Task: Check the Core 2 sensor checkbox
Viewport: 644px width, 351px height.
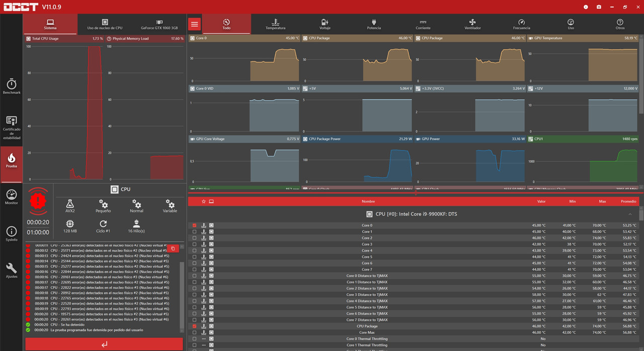Action: pos(195,238)
